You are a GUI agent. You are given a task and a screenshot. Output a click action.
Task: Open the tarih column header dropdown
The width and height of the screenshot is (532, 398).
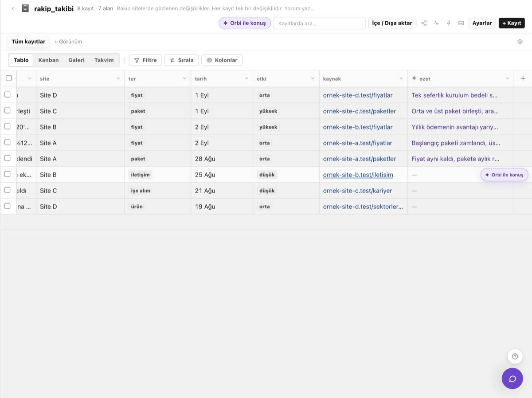(x=246, y=78)
